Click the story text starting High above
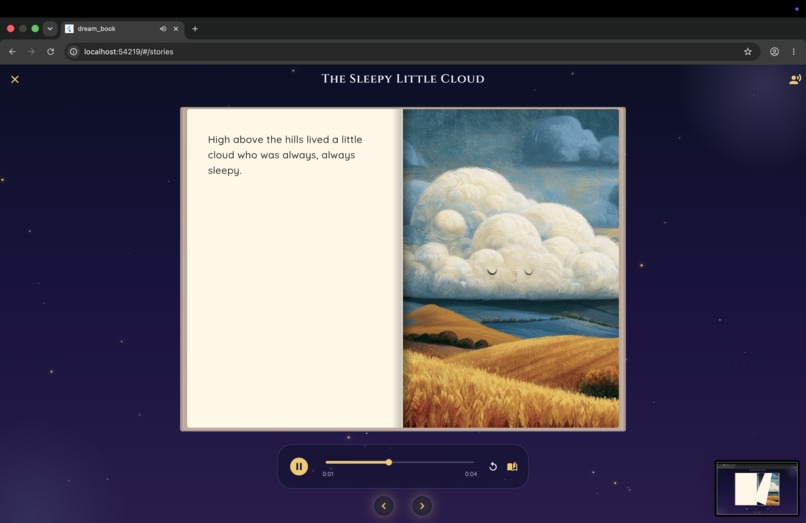The width and height of the screenshot is (806, 523). coord(285,155)
